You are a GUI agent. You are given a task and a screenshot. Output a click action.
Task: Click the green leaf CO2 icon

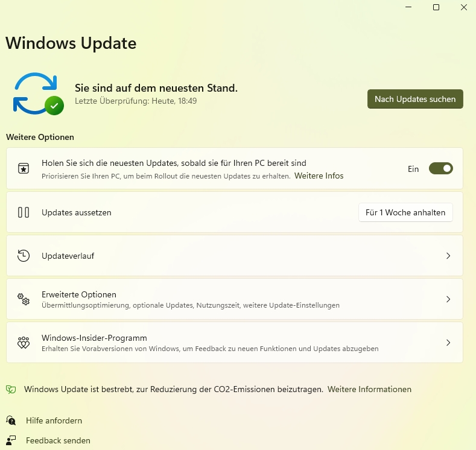coord(11,390)
